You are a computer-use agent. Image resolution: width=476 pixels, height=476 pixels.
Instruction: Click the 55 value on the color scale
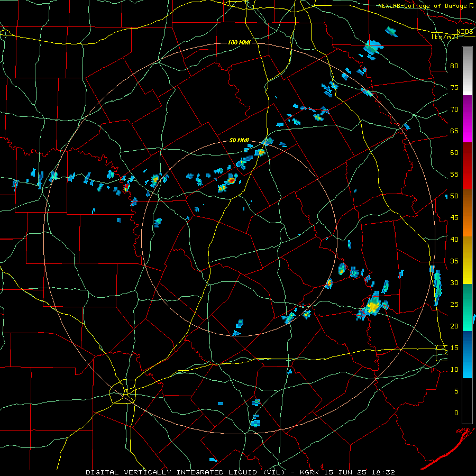tap(454, 174)
